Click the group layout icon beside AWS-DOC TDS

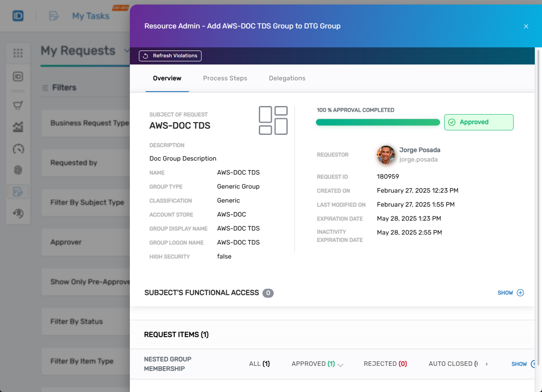[273, 120]
